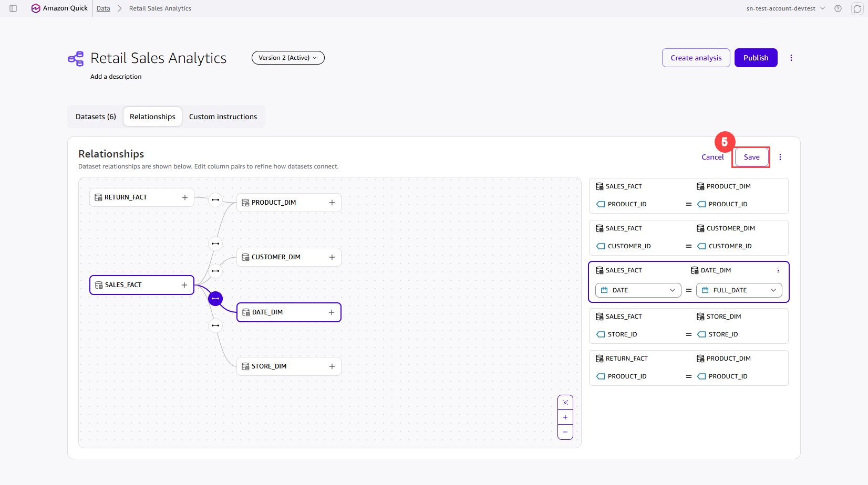868x485 pixels.
Task: Click the refresh chat icon at top right
Action: click(x=857, y=8)
